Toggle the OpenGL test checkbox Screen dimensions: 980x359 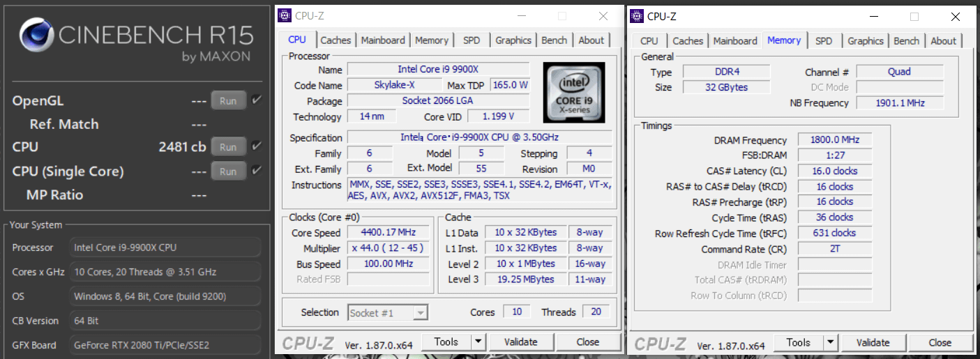tap(257, 100)
